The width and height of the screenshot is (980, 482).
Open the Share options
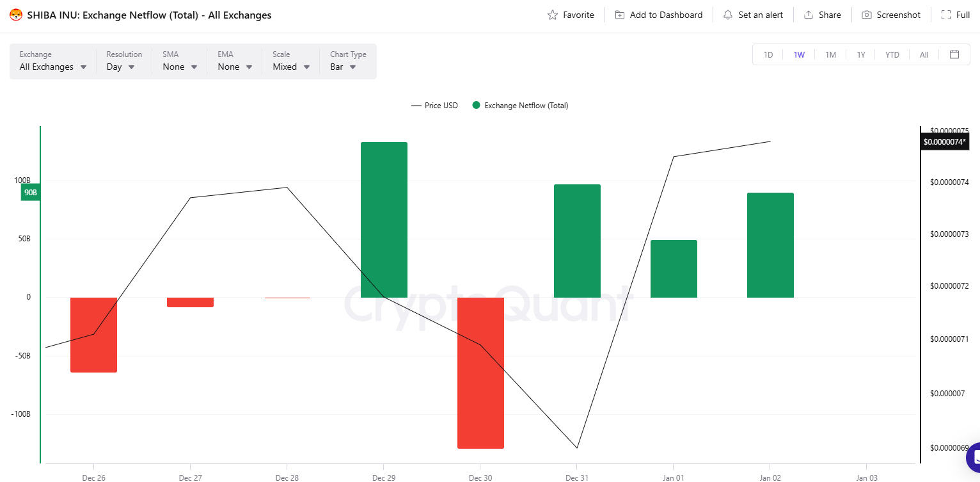point(822,14)
